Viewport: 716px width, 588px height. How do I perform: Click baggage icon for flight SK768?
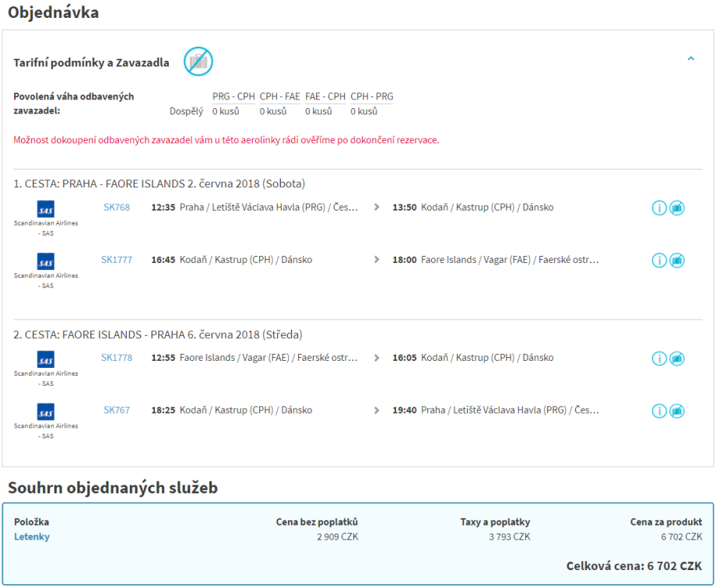click(x=677, y=208)
